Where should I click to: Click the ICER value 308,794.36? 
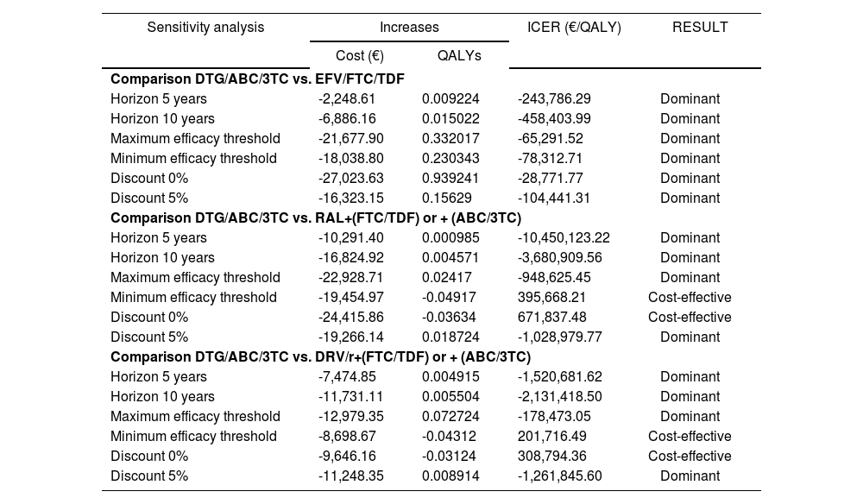pyautogui.click(x=554, y=457)
